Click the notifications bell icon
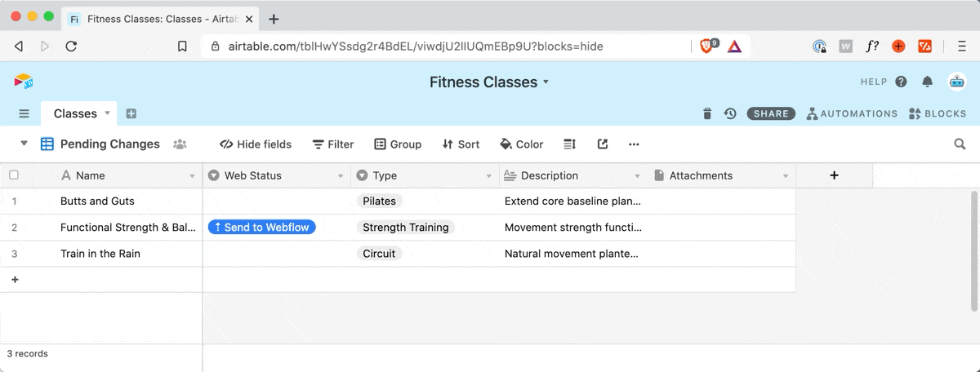Screen dimensions: 980x372 pos(927,82)
